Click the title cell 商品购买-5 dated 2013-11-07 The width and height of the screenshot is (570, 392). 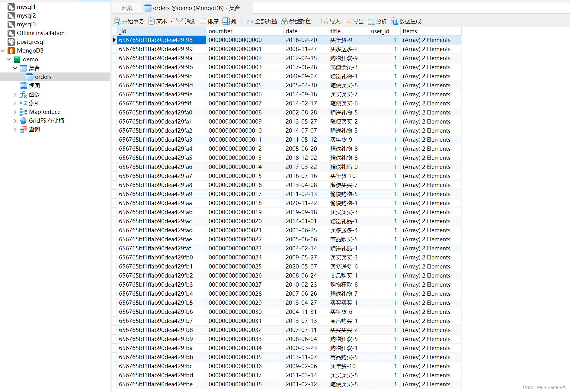click(348, 357)
